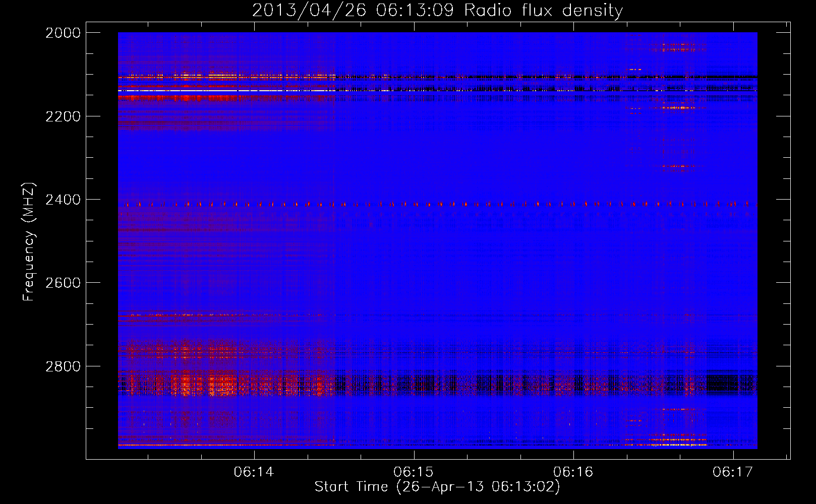
Task: Click the 06:16 time tick label
Action: (573, 472)
